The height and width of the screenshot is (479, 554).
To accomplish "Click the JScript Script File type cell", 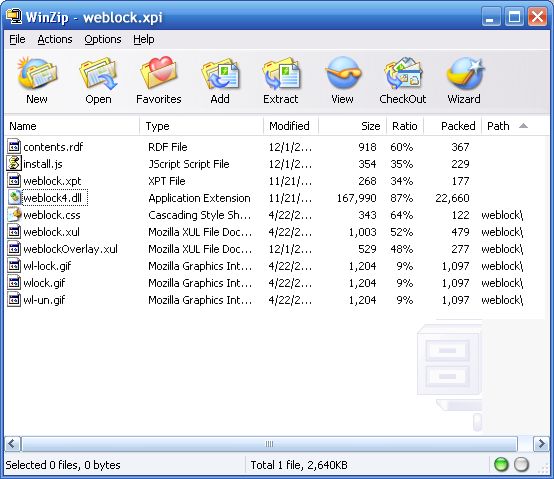I will [x=189, y=164].
